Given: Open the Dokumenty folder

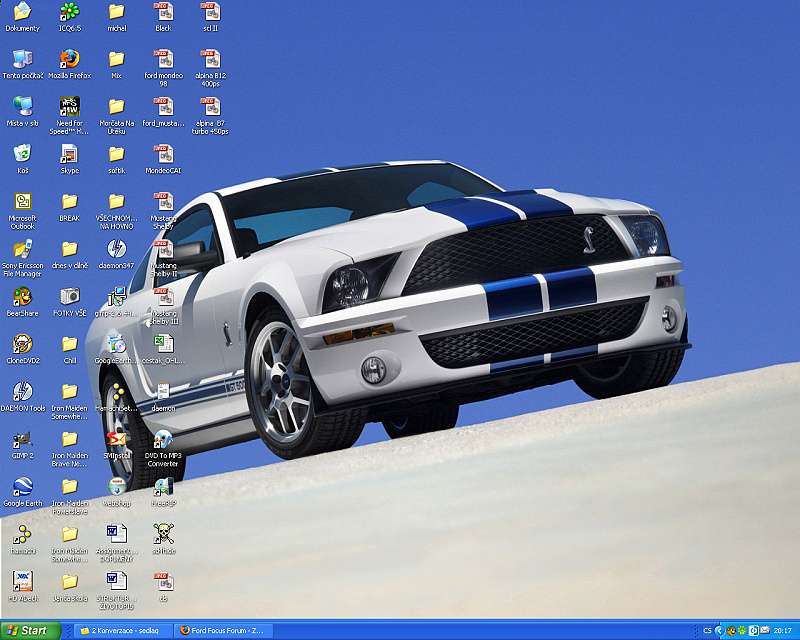Looking at the screenshot, I should pos(22,12).
